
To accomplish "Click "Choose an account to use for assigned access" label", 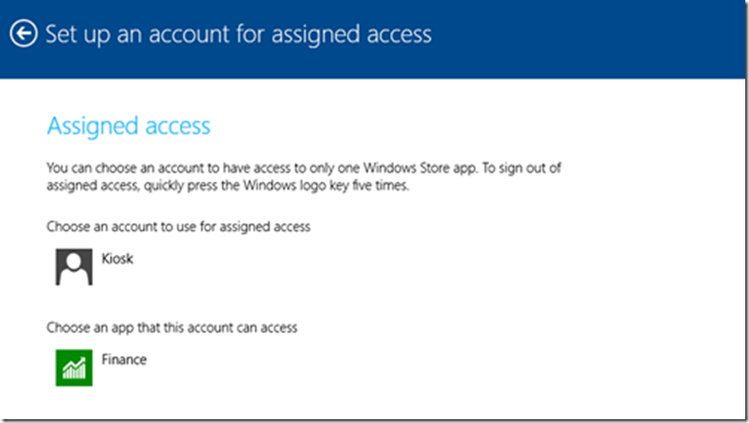I will [x=179, y=227].
